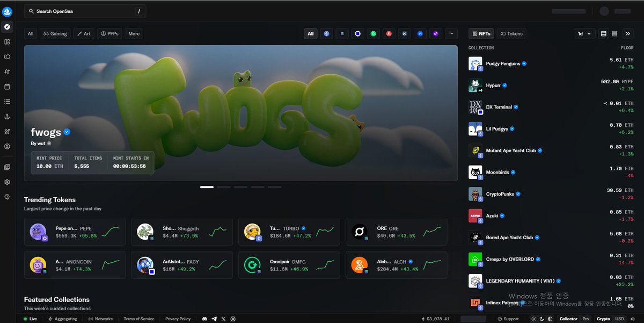Open Creepz by OVERLORD collection row
This screenshot has height=323, width=644.
pos(551,259)
